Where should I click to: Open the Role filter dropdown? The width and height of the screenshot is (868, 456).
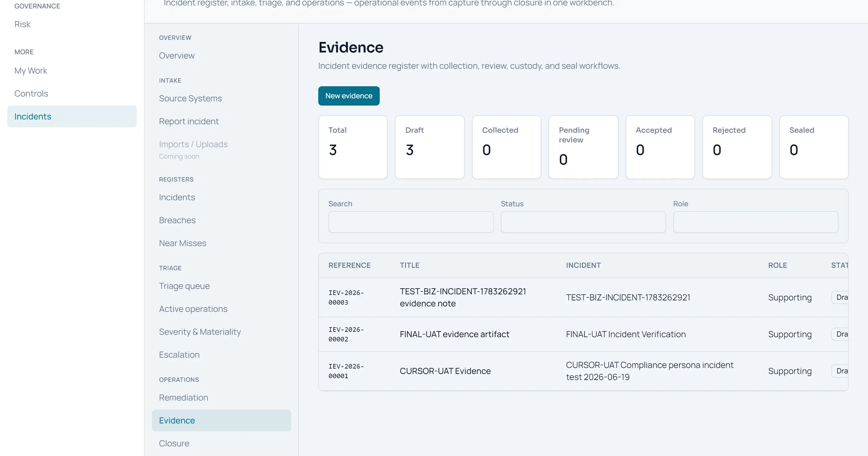coord(756,222)
